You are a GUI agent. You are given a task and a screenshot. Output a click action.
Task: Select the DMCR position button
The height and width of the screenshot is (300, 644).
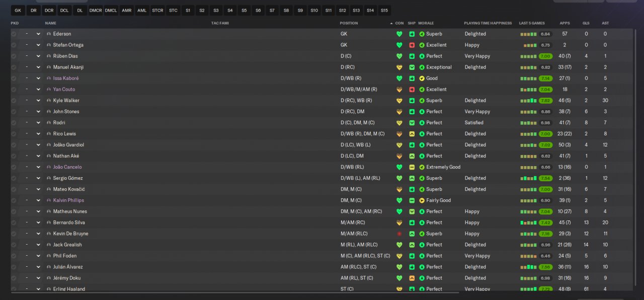pos(96,10)
